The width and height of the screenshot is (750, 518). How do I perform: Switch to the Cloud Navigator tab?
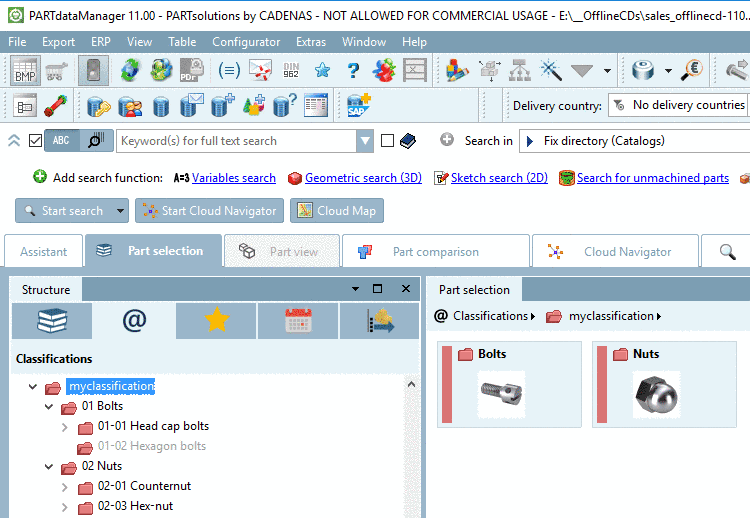pos(615,252)
